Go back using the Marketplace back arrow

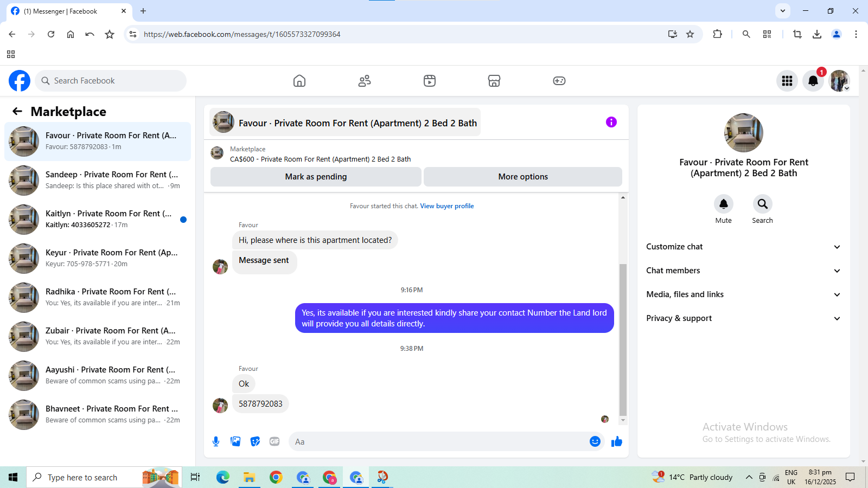(x=17, y=111)
